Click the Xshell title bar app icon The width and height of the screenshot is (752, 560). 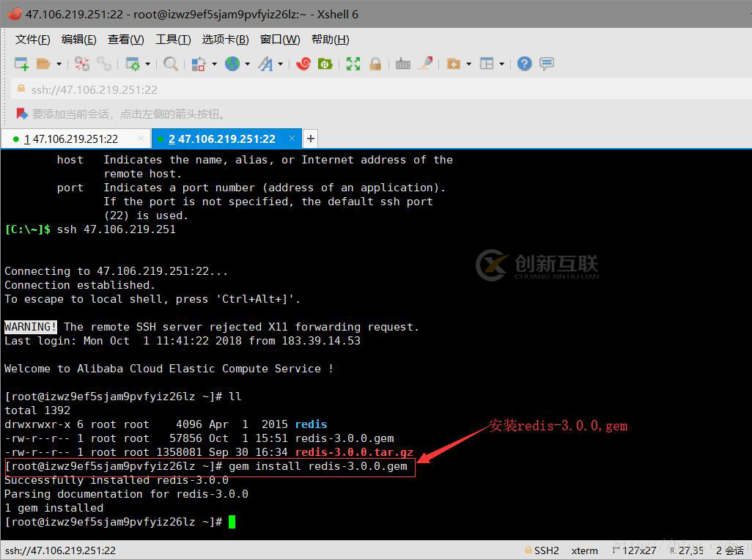(15, 14)
